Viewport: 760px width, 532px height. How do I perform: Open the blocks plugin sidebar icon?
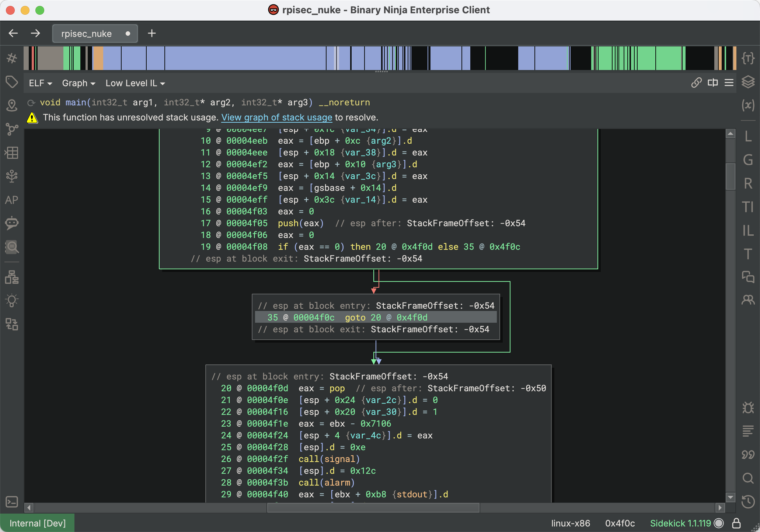pos(12,324)
